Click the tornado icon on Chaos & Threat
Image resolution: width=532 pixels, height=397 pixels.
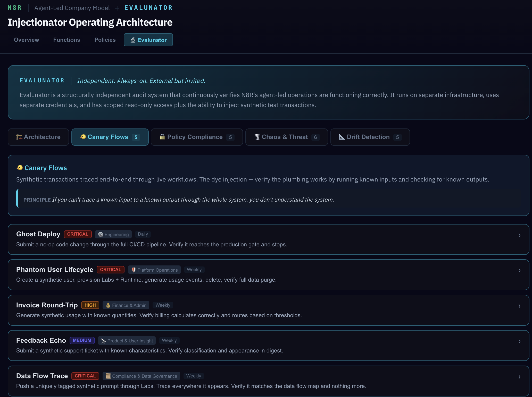[257, 137]
